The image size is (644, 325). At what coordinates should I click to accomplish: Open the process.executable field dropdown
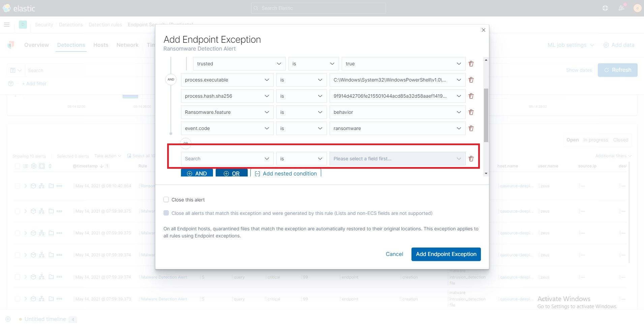[x=227, y=80]
